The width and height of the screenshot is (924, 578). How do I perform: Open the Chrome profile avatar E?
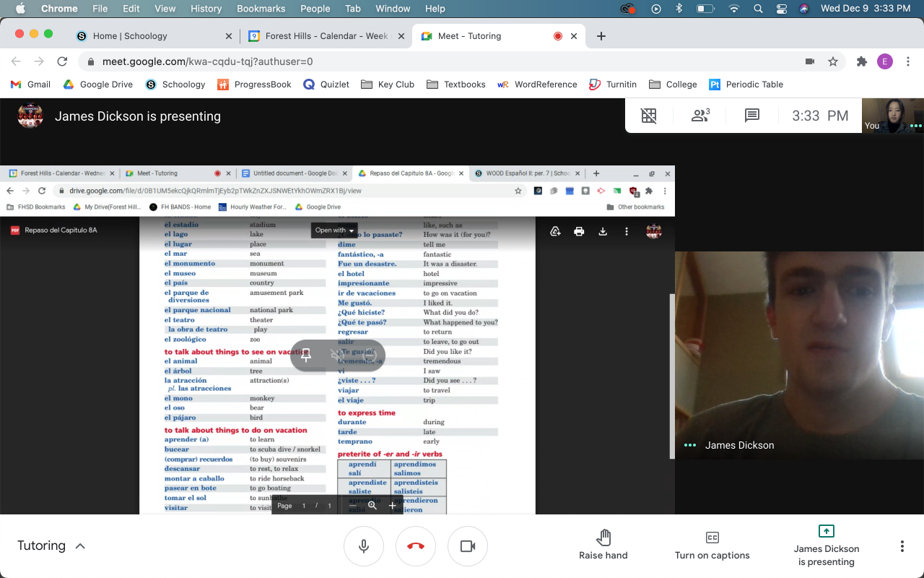pyautogui.click(x=885, y=61)
